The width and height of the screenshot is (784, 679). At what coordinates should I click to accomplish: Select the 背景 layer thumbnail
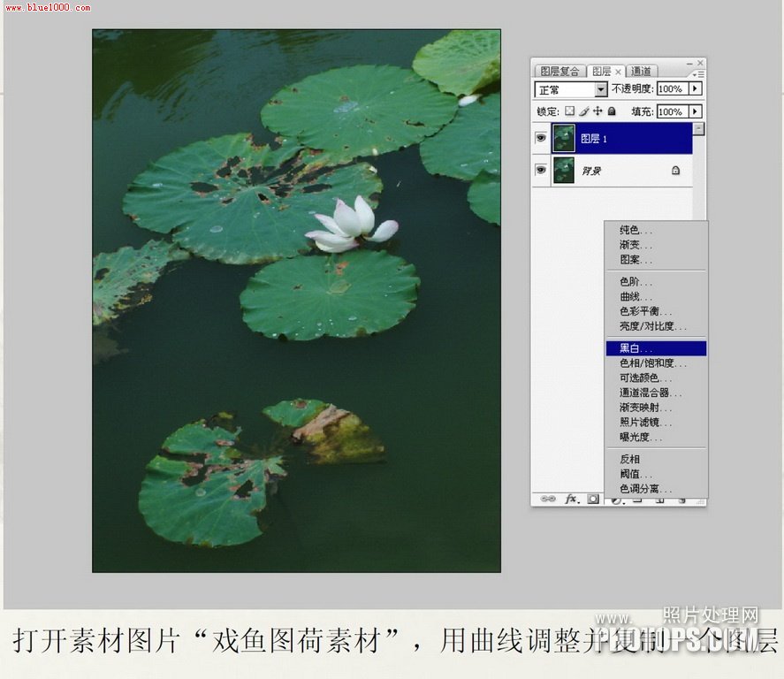tap(564, 171)
